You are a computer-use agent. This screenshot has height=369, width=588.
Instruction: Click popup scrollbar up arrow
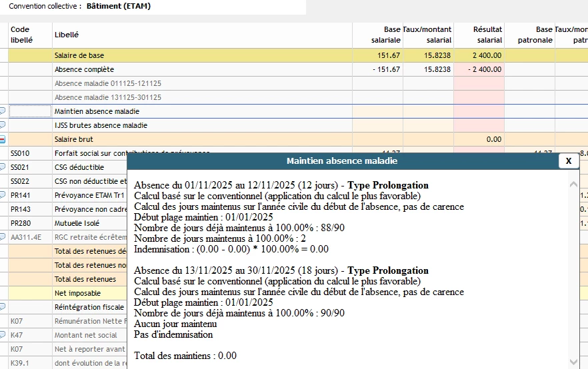(x=573, y=184)
